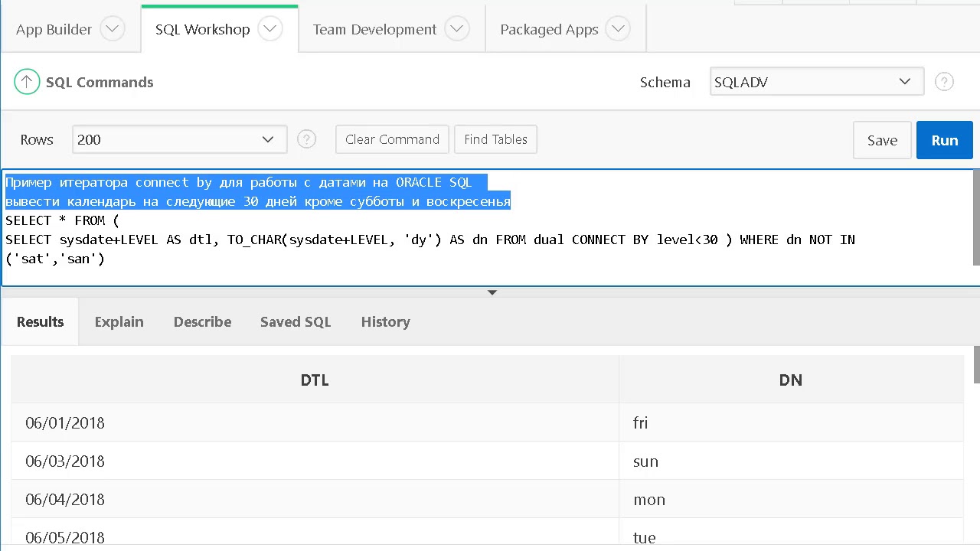The height and width of the screenshot is (551, 980).
Task: Switch to the Results tab
Action: (x=40, y=322)
